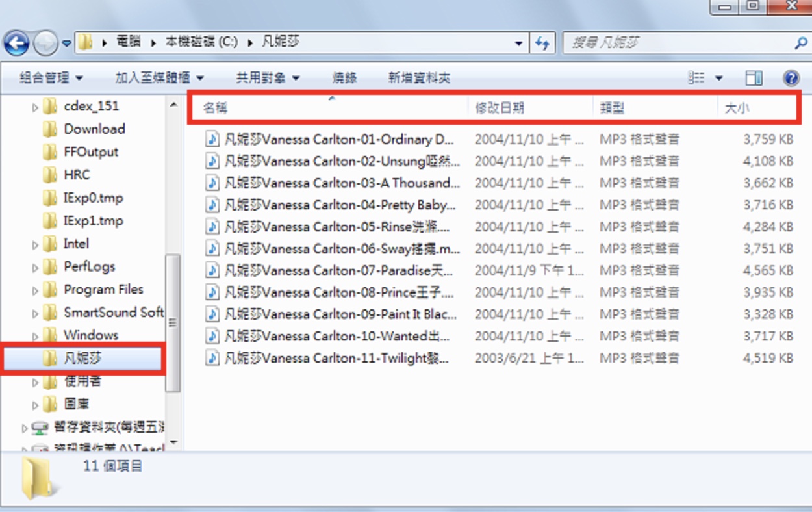Click MP3 icon of 11-Twilight file
The width and height of the screenshot is (812, 512).
(x=212, y=357)
